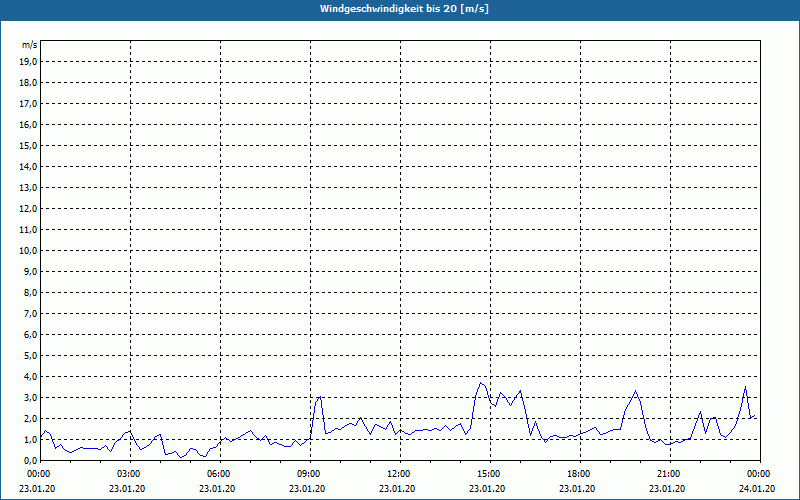
Task: Pick the '15:00' x-axis time label
Action: coord(487,474)
